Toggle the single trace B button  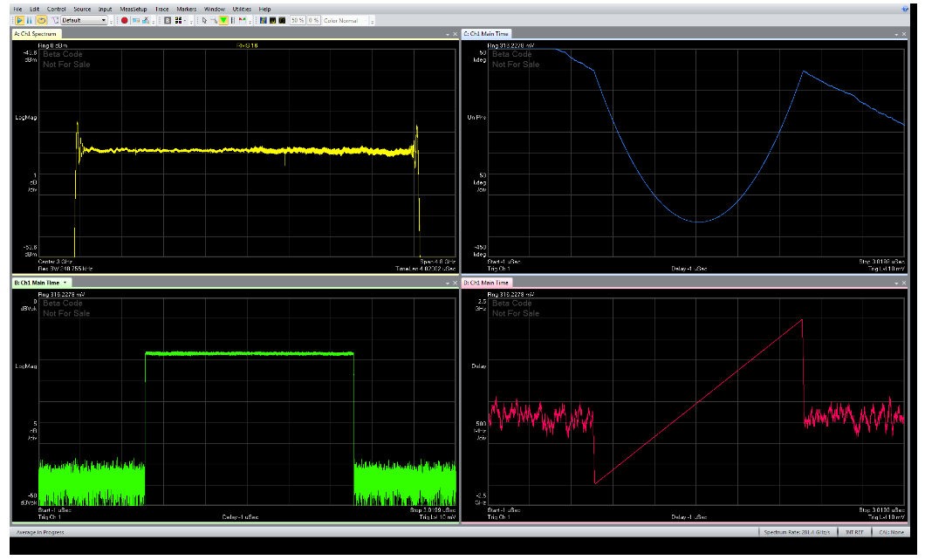click(x=168, y=20)
